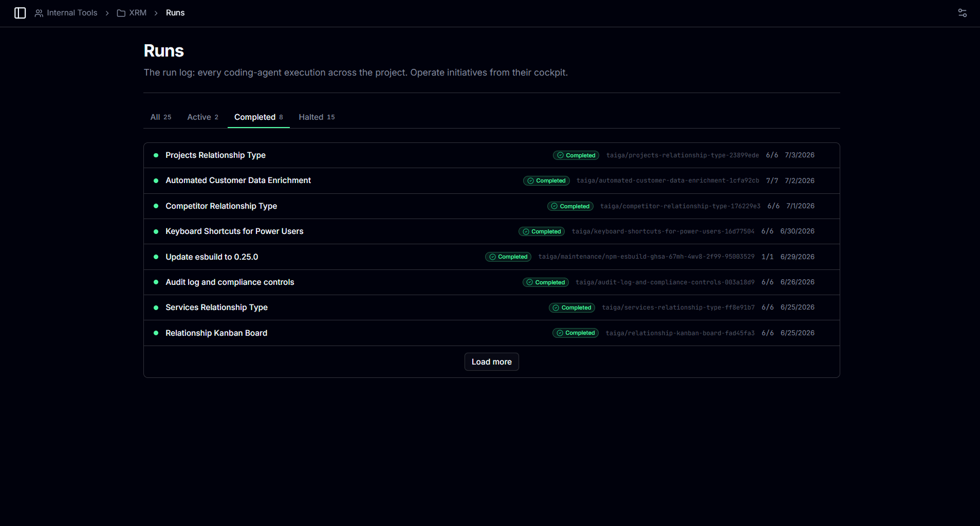Click the green dot beside Projects Relationship Type
This screenshot has height=526, width=980.
[156, 155]
